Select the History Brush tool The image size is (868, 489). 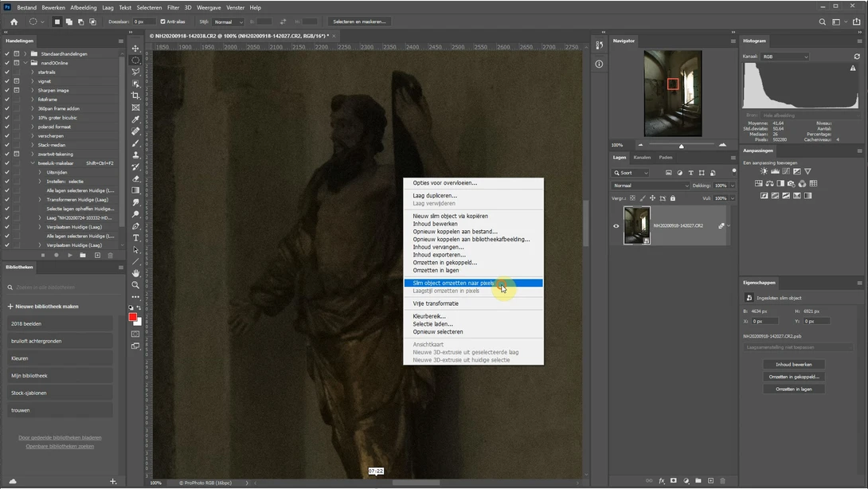(135, 166)
